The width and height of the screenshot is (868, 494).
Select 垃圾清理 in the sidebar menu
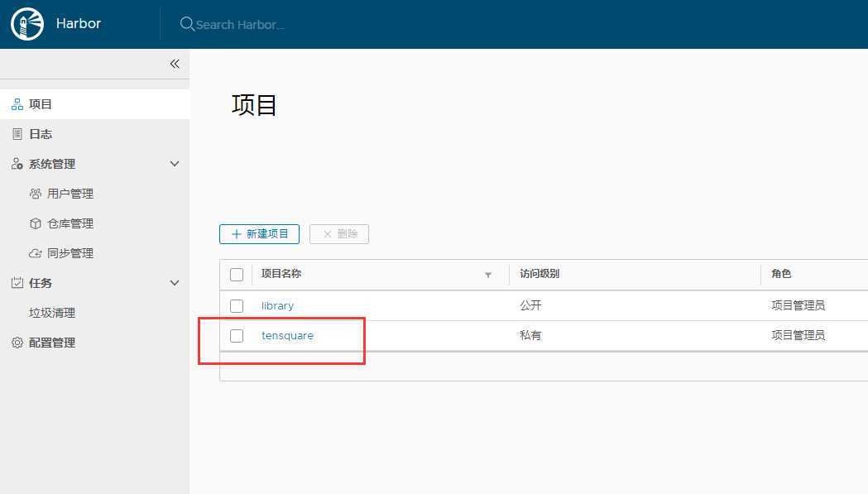click(x=52, y=312)
